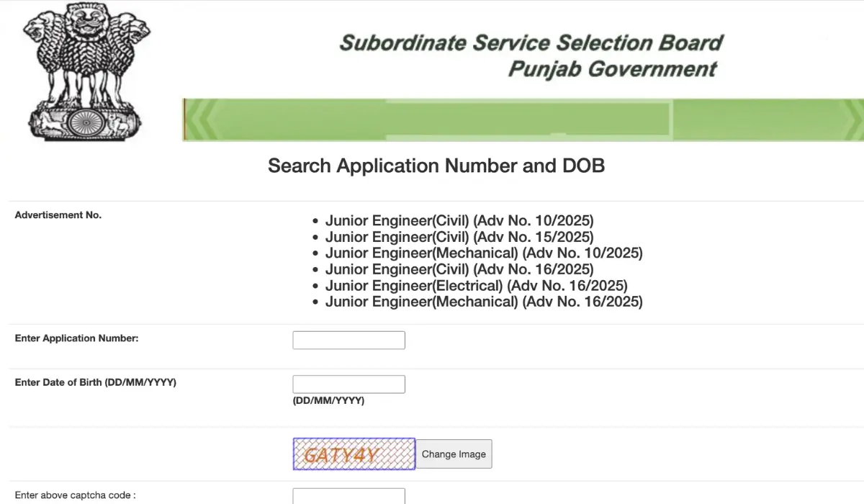Click the national emblem logo

click(x=85, y=72)
